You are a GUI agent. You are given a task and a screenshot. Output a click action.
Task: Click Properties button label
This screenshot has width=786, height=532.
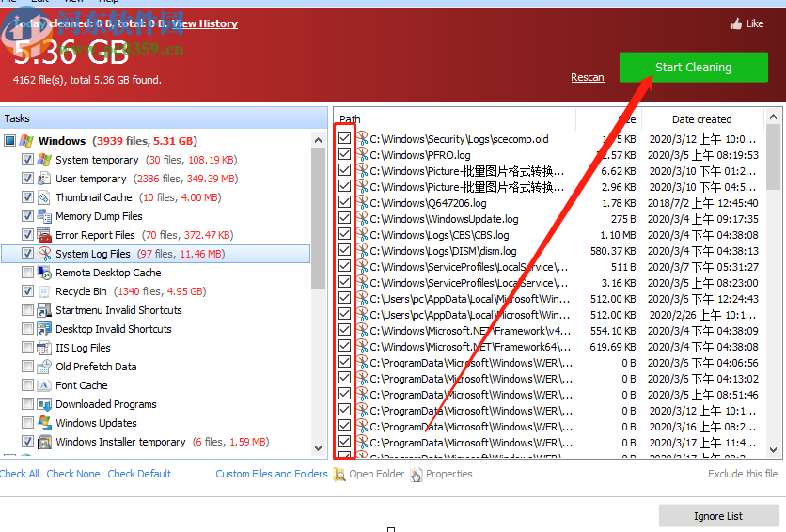point(449,474)
